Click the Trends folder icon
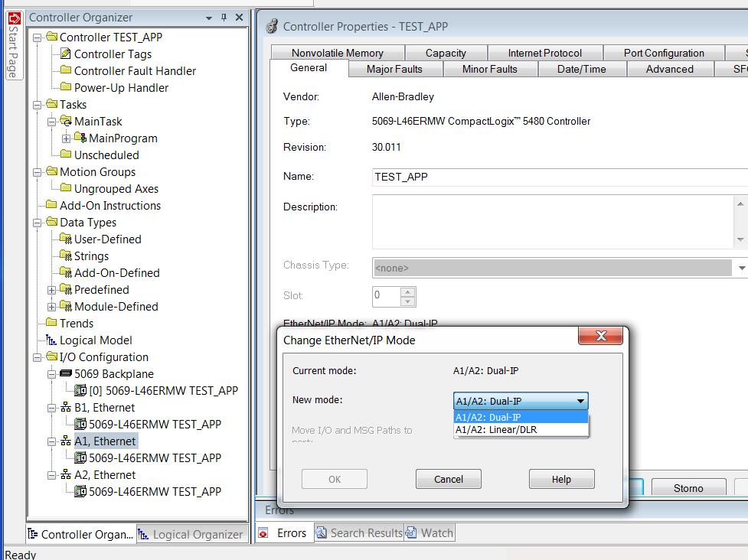748x560 pixels. (x=51, y=323)
